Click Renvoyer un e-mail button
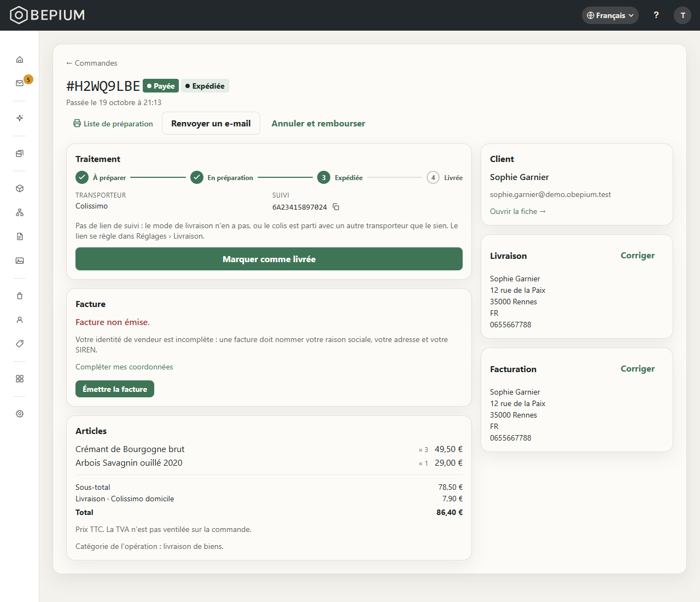This screenshot has width=700, height=602. (x=211, y=123)
